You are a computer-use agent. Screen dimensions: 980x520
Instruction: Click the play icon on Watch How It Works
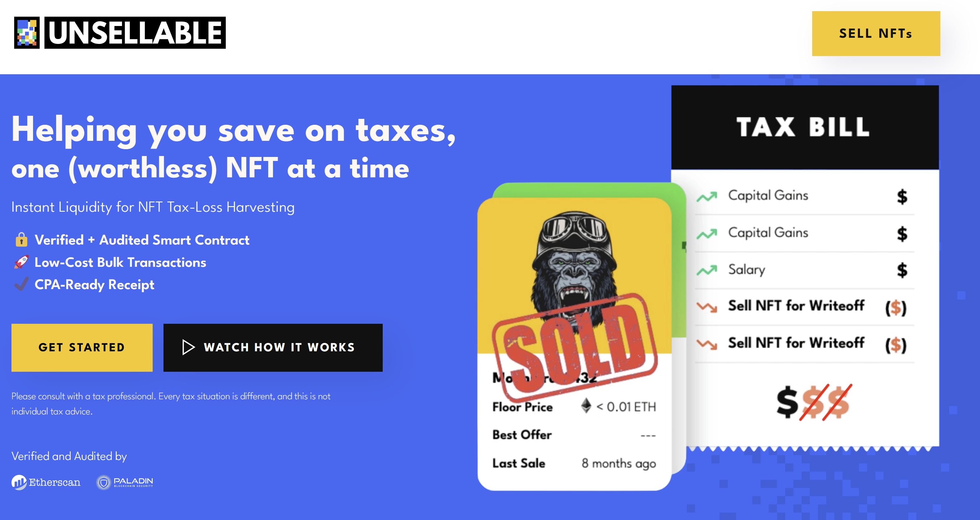pyautogui.click(x=187, y=347)
